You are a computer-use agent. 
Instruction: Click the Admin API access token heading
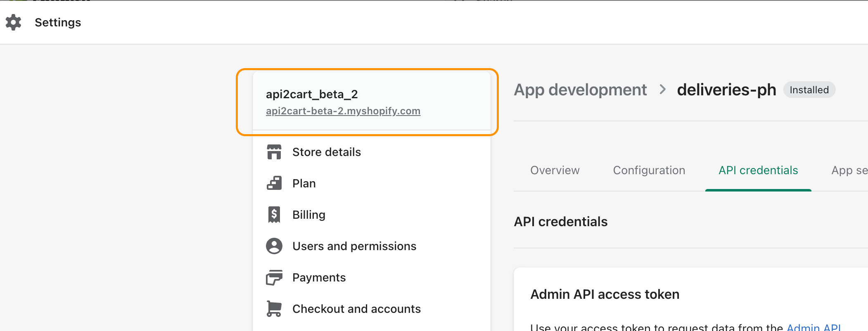coord(605,294)
